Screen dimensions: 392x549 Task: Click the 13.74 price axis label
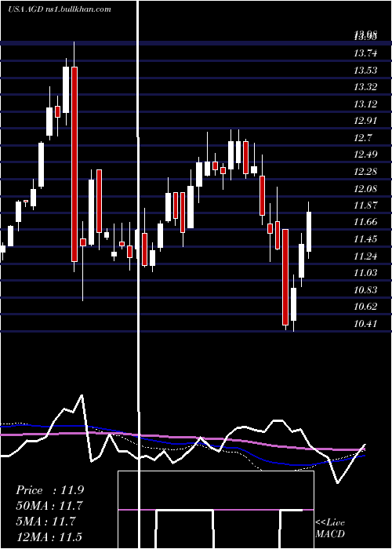tap(366, 53)
